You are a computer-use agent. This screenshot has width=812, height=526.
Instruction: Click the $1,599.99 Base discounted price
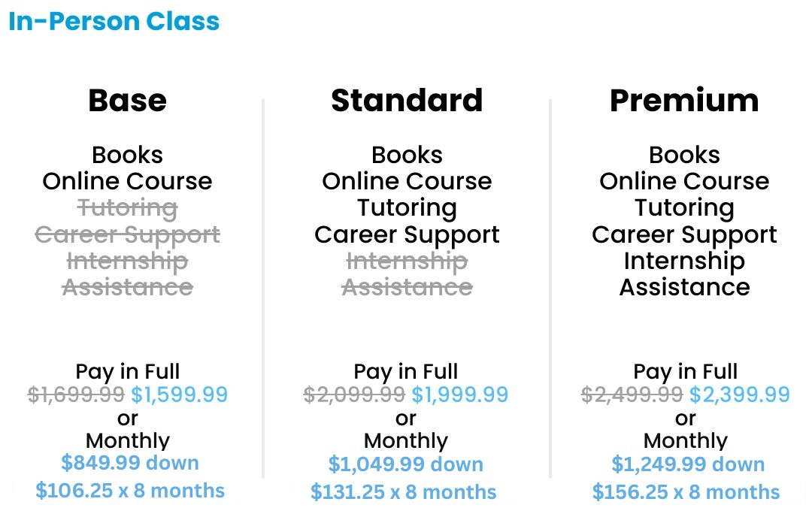click(x=179, y=394)
